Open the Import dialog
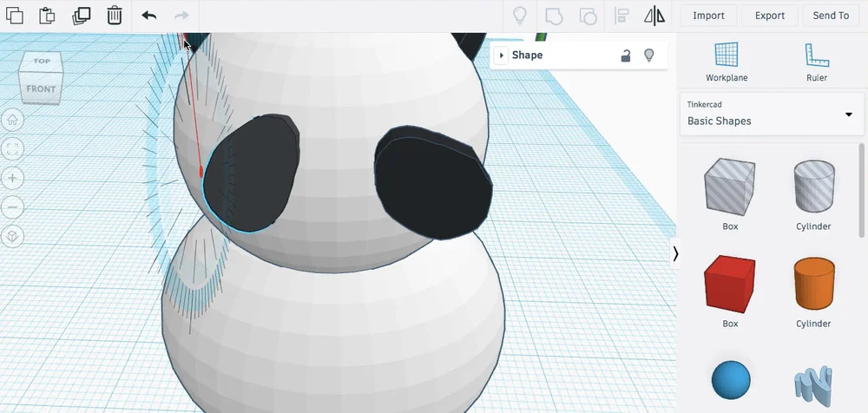Image resolution: width=868 pixels, height=413 pixels. point(708,16)
